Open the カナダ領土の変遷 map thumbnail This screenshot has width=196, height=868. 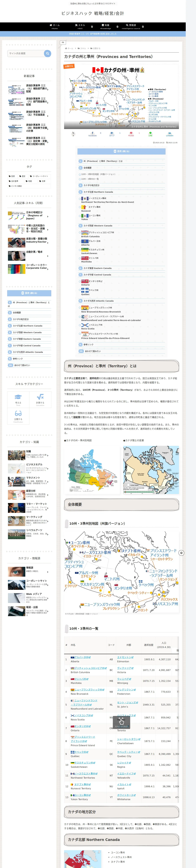pyautogui.click(x=151, y=470)
